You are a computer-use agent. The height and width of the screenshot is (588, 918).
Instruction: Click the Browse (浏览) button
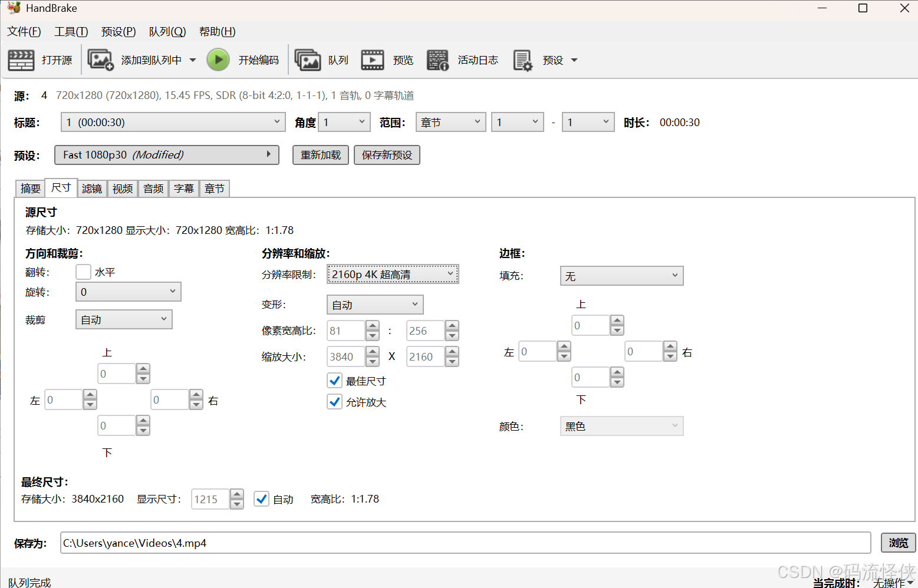(899, 543)
